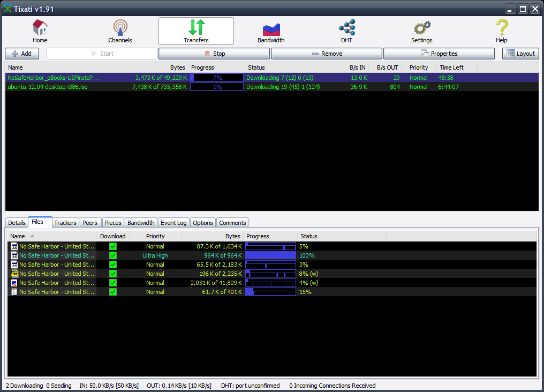This screenshot has height=392, width=544.
Task: Open the Event Log tab
Action: coord(174,223)
